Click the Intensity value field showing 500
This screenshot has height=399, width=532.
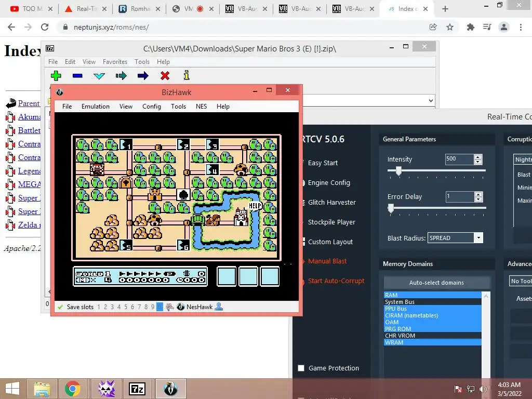click(x=459, y=159)
